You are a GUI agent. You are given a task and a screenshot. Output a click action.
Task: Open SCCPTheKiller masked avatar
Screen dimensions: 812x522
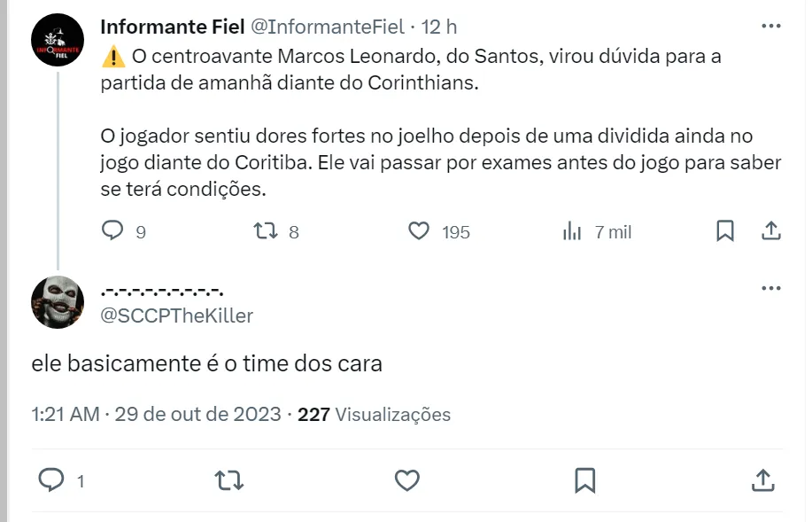click(58, 302)
